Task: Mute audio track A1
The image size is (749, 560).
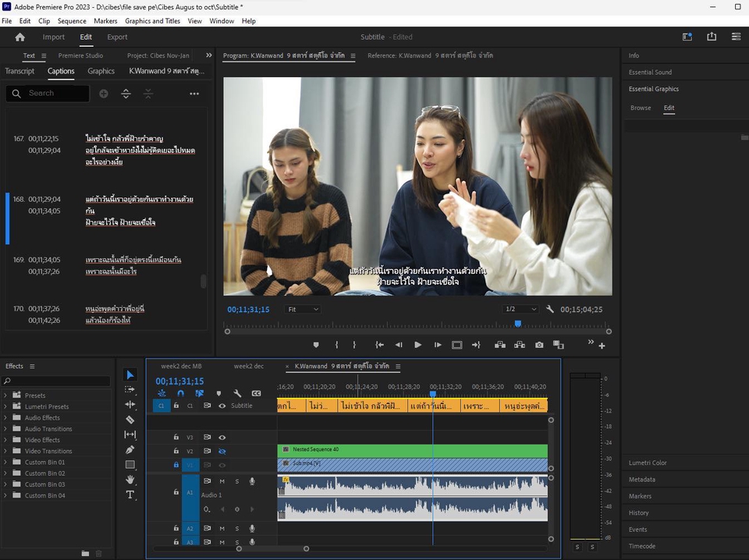Action: point(222,481)
